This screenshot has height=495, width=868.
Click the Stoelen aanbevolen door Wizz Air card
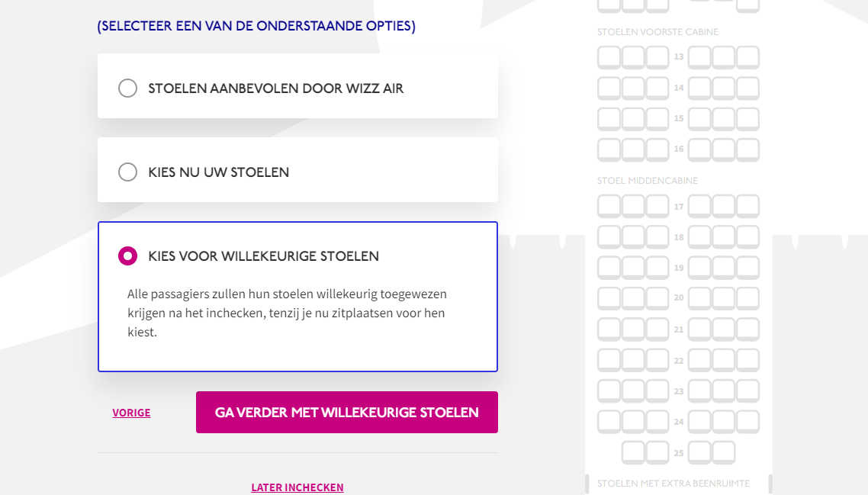[297, 86]
